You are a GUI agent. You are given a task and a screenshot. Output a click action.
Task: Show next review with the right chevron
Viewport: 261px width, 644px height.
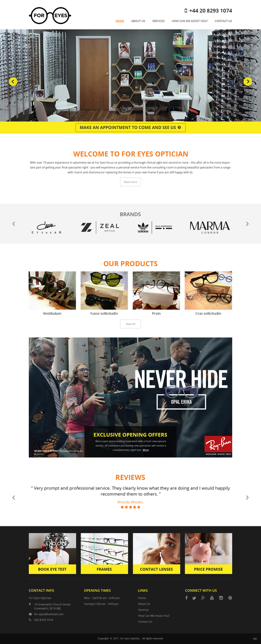click(247, 497)
